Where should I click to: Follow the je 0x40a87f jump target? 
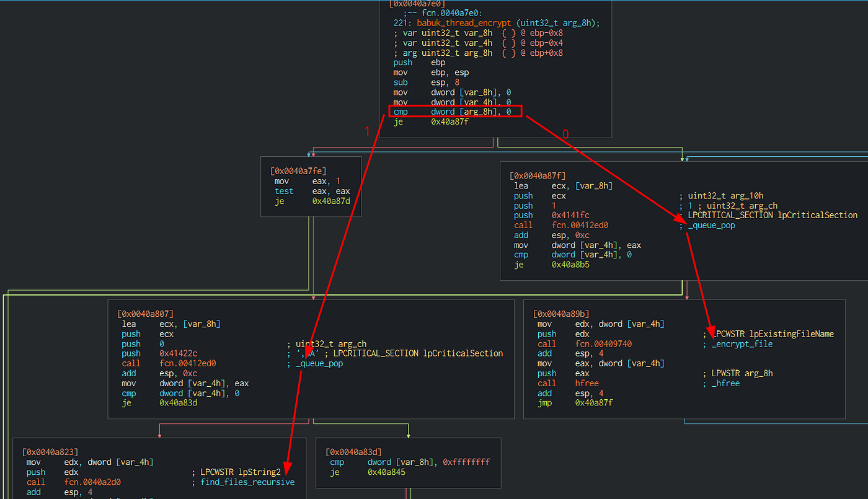tap(450, 122)
